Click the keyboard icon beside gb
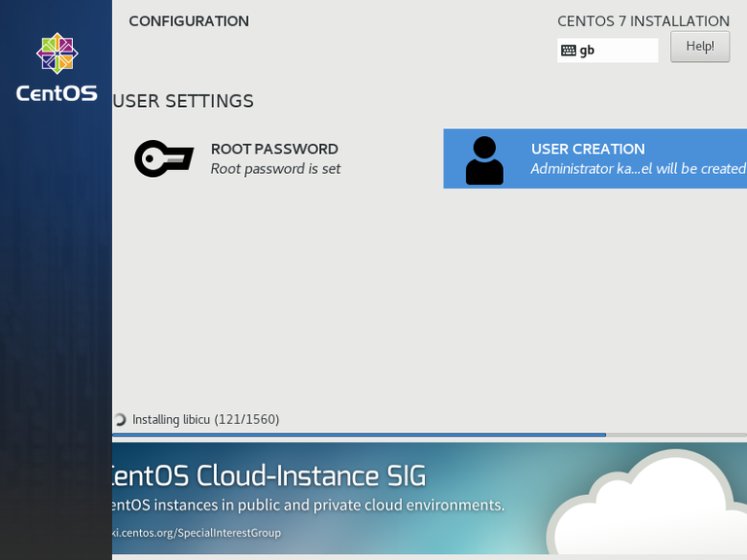The height and width of the screenshot is (560, 747). tap(568, 51)
